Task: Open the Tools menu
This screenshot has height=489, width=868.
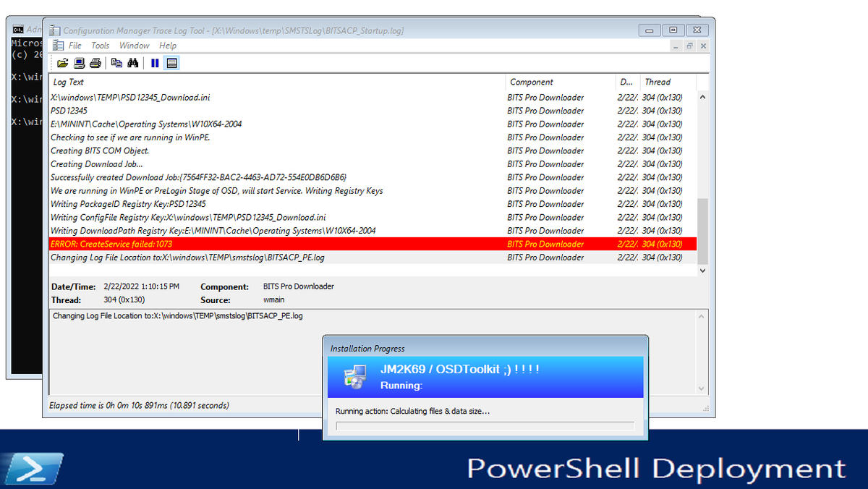Action: pyautogui.click(x=101, y=46)
